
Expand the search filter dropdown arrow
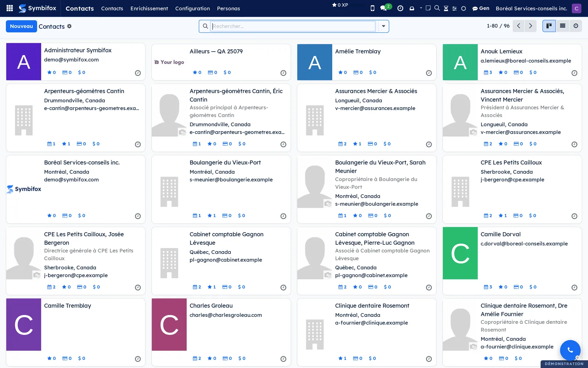(x=383, y=26)
